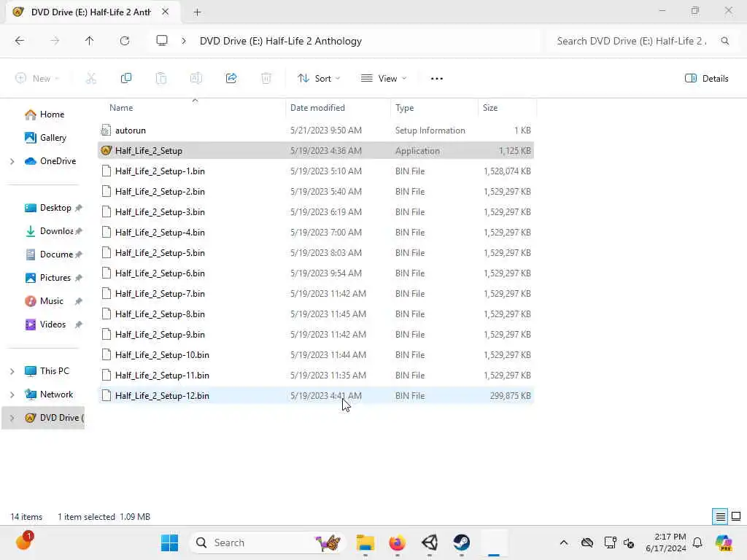This screenshot has height=560, width=747.
Task: Open Copilot preview from taskbar
Action: tap(724, 542)
